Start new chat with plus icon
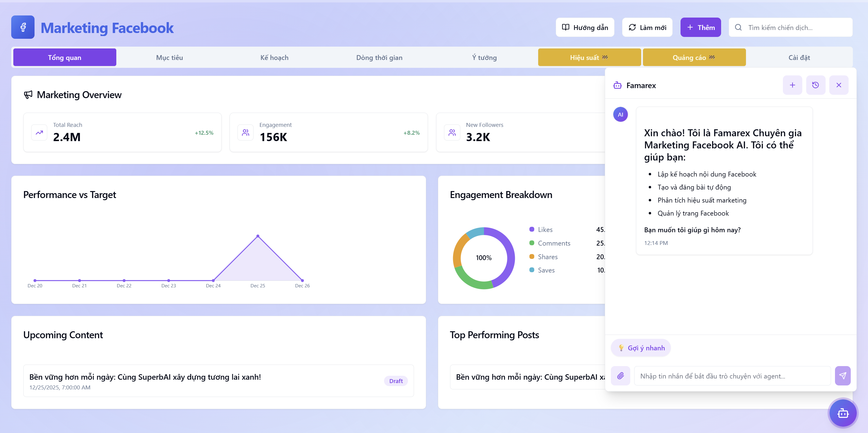 (x=793, y=85)
